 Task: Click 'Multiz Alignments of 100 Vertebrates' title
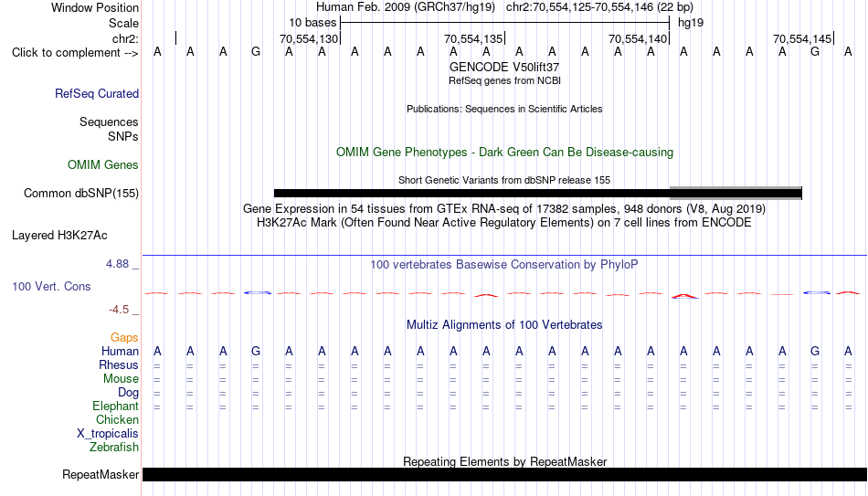(504, 325)
